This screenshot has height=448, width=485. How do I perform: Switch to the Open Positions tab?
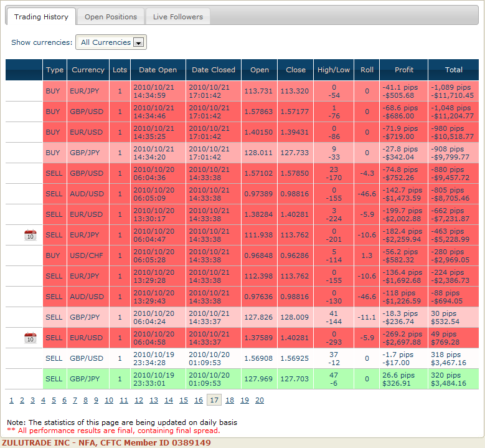(111, 17)
